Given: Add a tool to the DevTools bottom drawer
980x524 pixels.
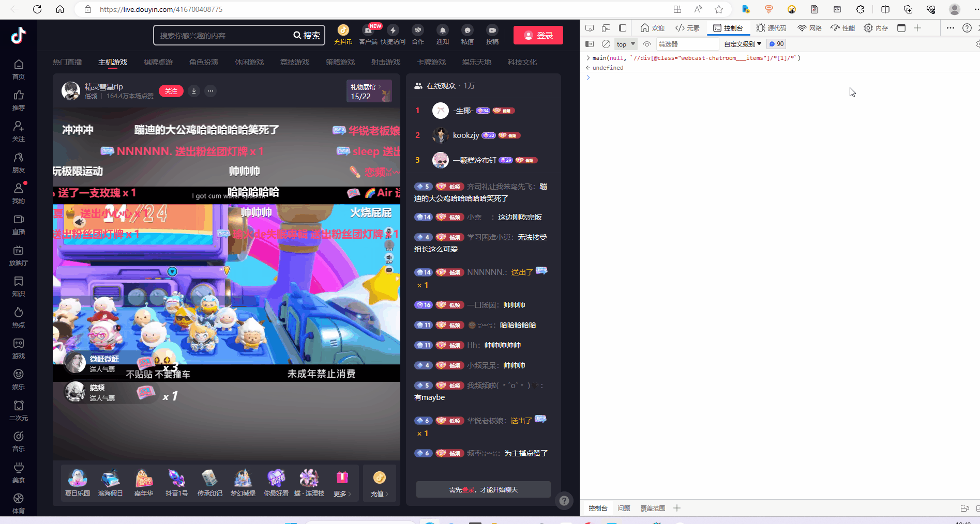Looking at the screenshot, I should (677, 508).
